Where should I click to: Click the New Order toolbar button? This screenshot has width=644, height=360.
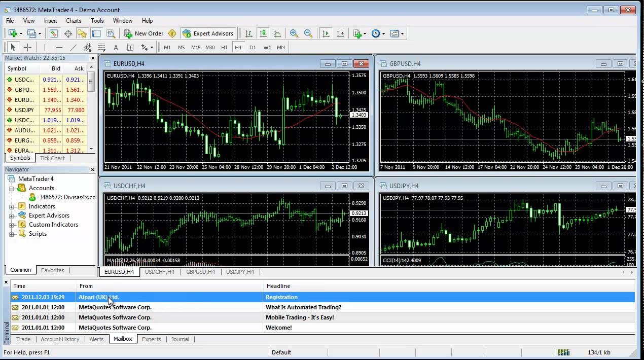pyautogui.click(x=144, y=33)
